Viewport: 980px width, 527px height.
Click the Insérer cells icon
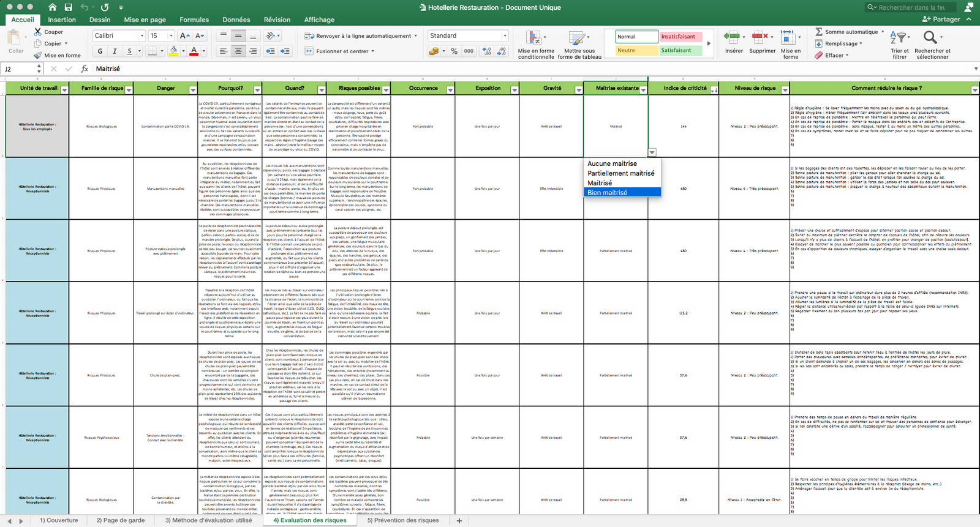[732, 38]
